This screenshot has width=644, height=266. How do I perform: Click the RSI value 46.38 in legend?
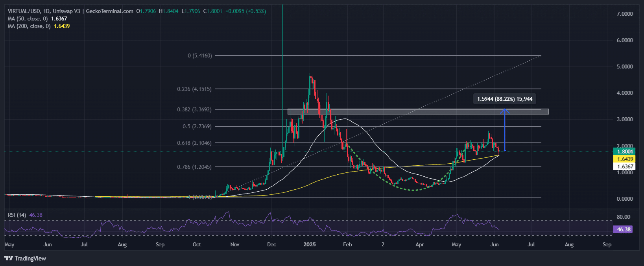pyautogui.click(x=36, y=215)
